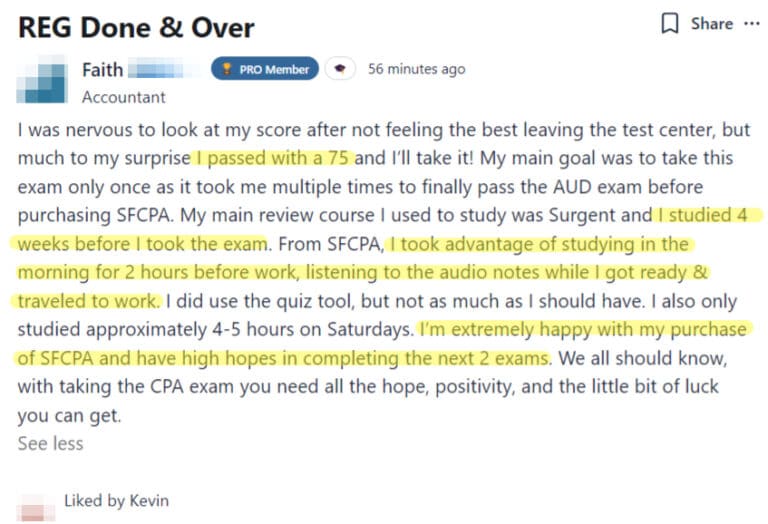Open the author name Faith
768x524 pixels.
pos(102,70)
